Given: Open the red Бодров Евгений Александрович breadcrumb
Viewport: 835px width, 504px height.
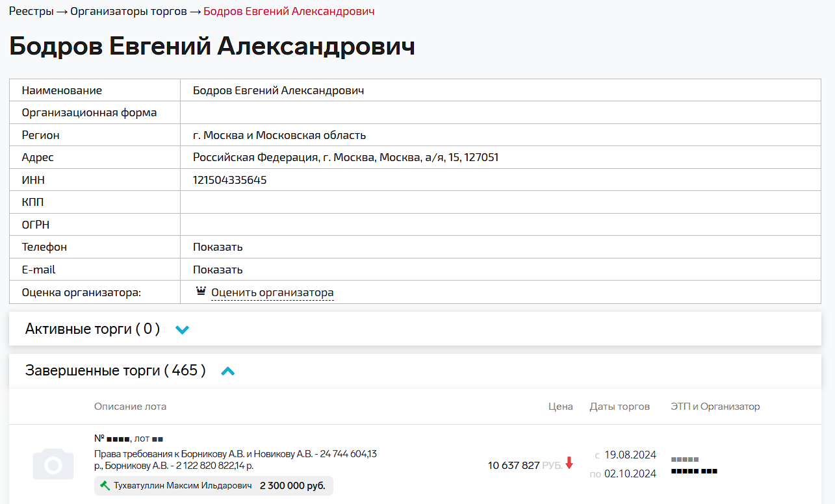Looking at the screenshot, I should pos(289,11).
